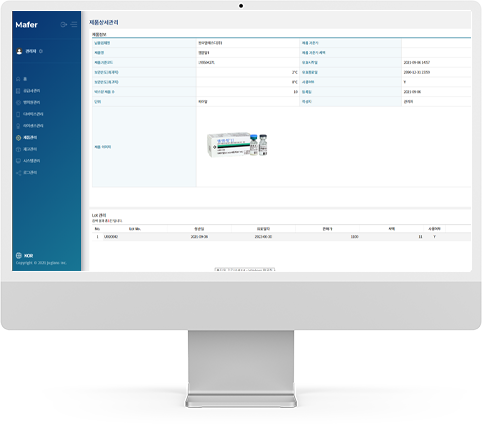Open the vaccine product image thumbnail
Viewport: 482px width, 424px height.
237,145
